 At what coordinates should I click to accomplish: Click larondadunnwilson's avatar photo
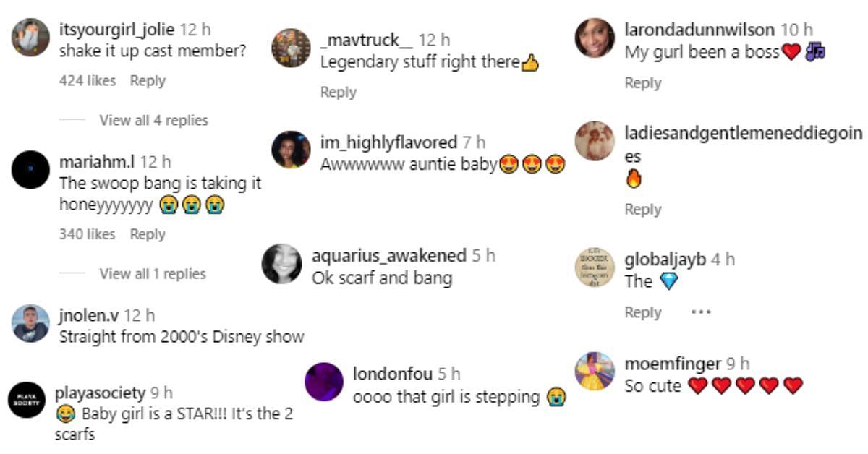coord(595,38)
